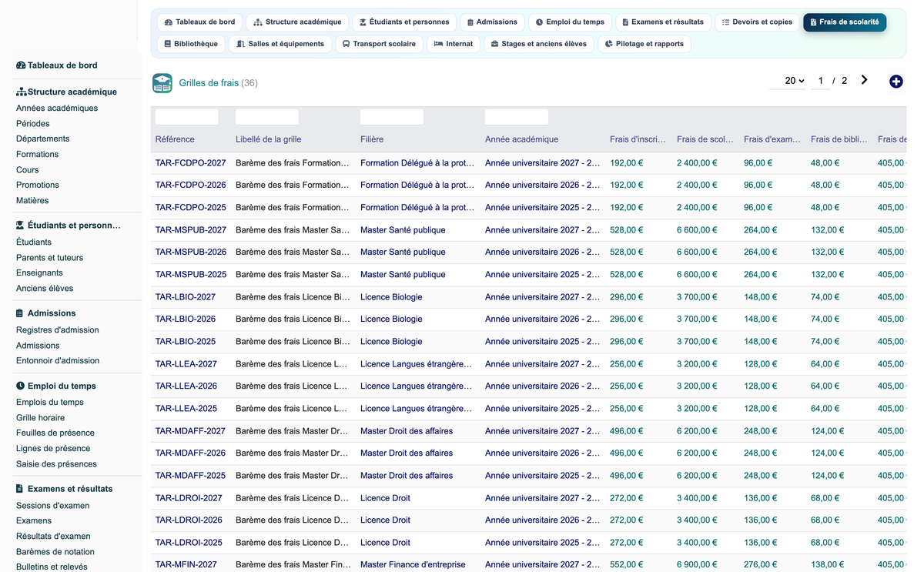Open Master Finance d'entreprise filière link

[x=413, y=565]
